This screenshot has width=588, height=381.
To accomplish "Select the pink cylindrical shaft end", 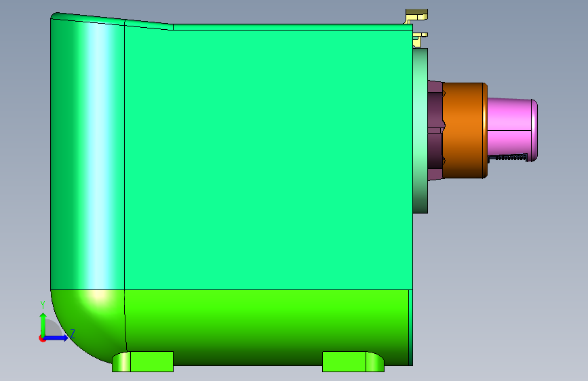I will 512,129.
